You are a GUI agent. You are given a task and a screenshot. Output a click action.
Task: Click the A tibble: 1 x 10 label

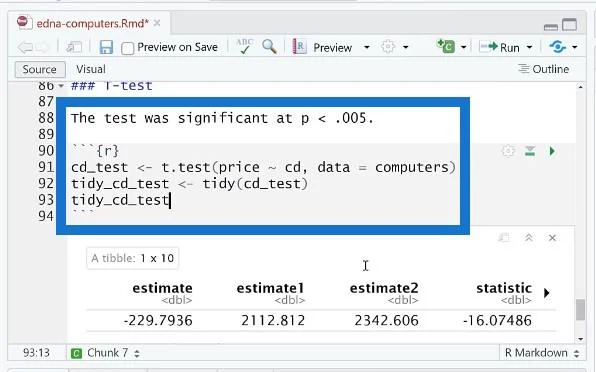click(x=133, y=258)
